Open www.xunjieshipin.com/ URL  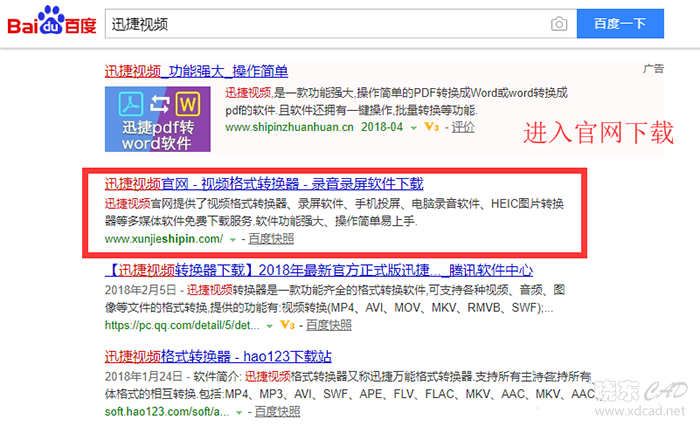pos(164,239)
